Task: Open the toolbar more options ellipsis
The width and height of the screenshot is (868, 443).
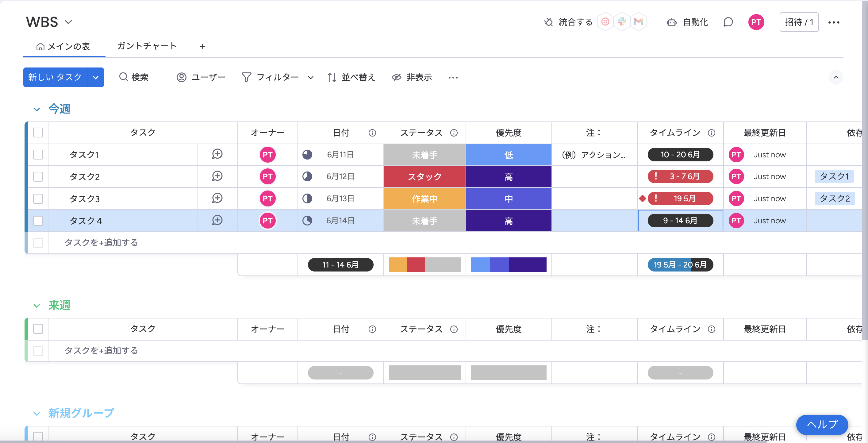Action: tap(453, 78)
